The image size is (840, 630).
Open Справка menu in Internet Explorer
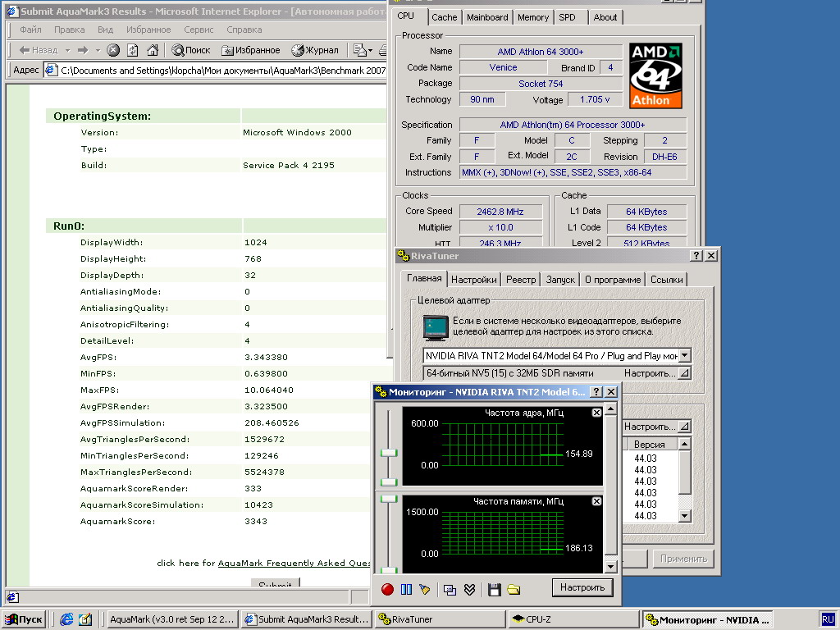[244, 30]
